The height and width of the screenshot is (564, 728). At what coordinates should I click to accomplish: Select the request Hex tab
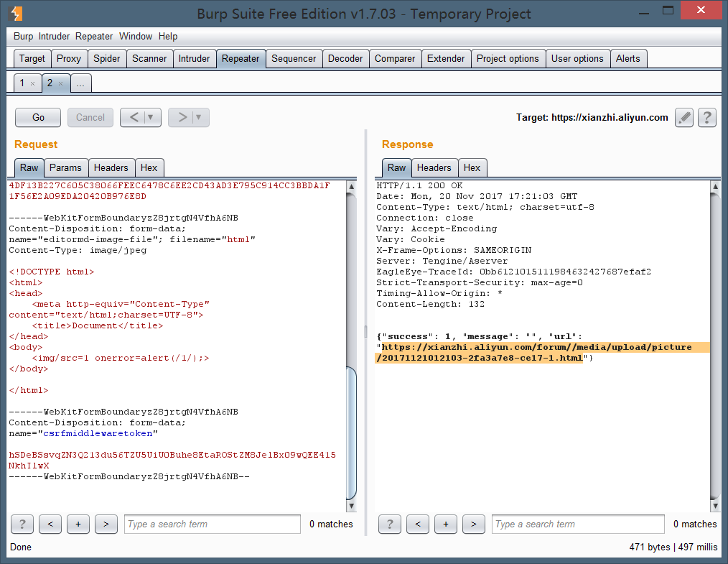tap(149, 167)
